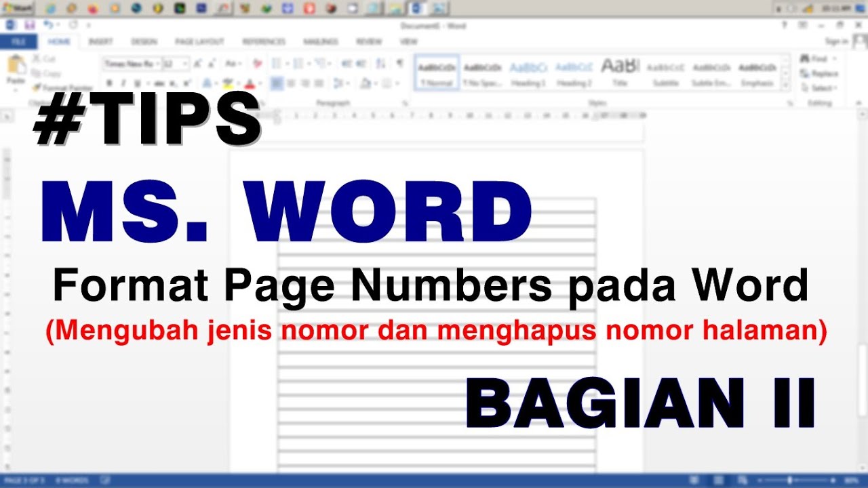The height and width of the screenshot is (488, 868).
Task: Sort the paragraph with the A-Z icon
Action: 381,64
